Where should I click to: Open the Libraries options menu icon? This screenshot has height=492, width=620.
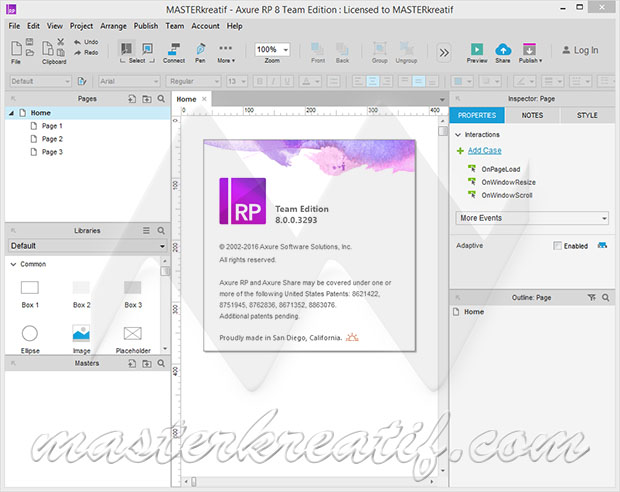(x=146, y=231)
